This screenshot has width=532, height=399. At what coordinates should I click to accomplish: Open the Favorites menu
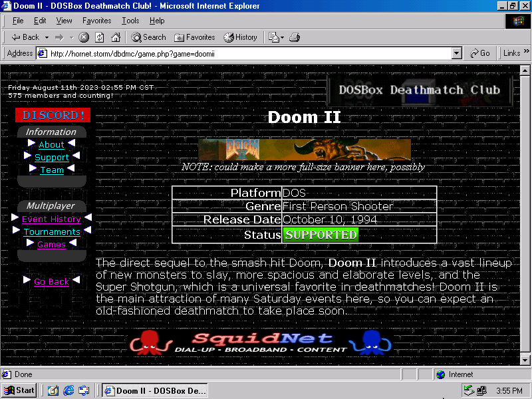(96, 21)
